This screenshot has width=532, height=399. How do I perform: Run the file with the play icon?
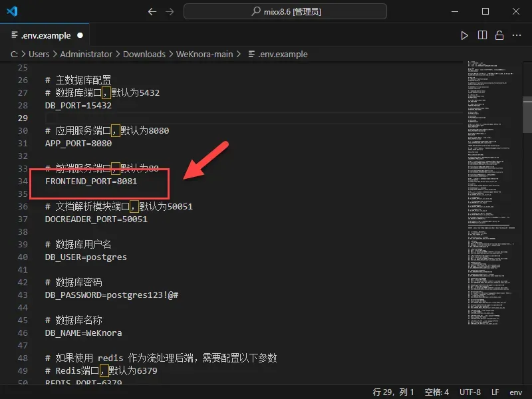point(465,35)
